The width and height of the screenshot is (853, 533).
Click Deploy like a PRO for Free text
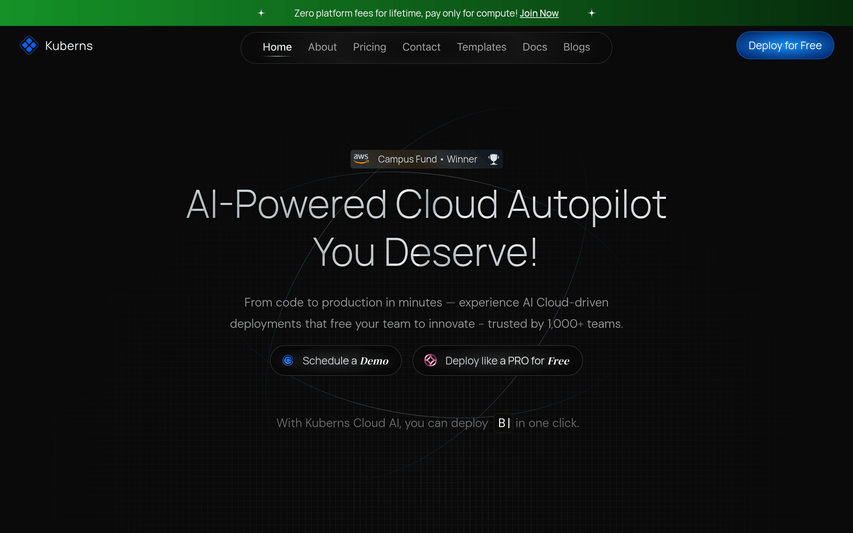pos(507,361)
